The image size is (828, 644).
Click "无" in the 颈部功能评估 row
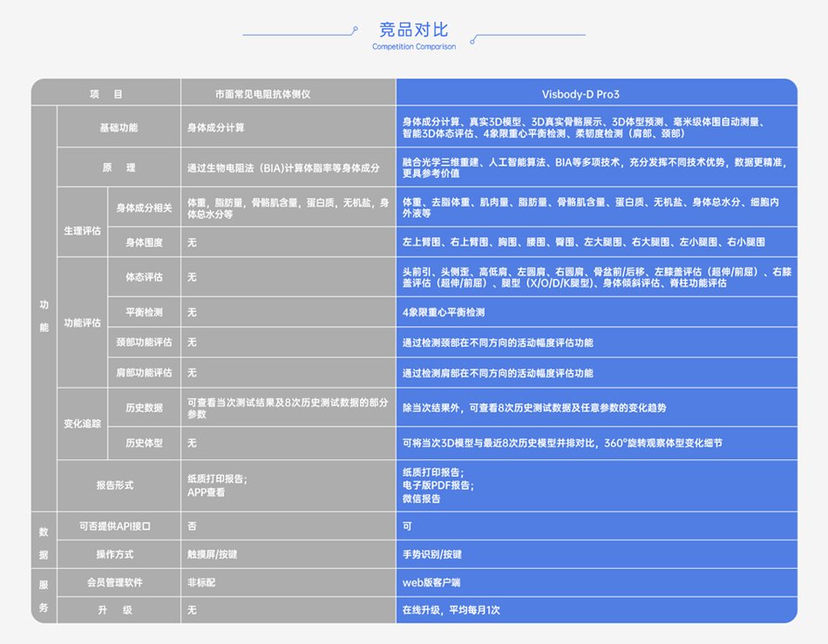pyautogui.click(x=193, y=342)
